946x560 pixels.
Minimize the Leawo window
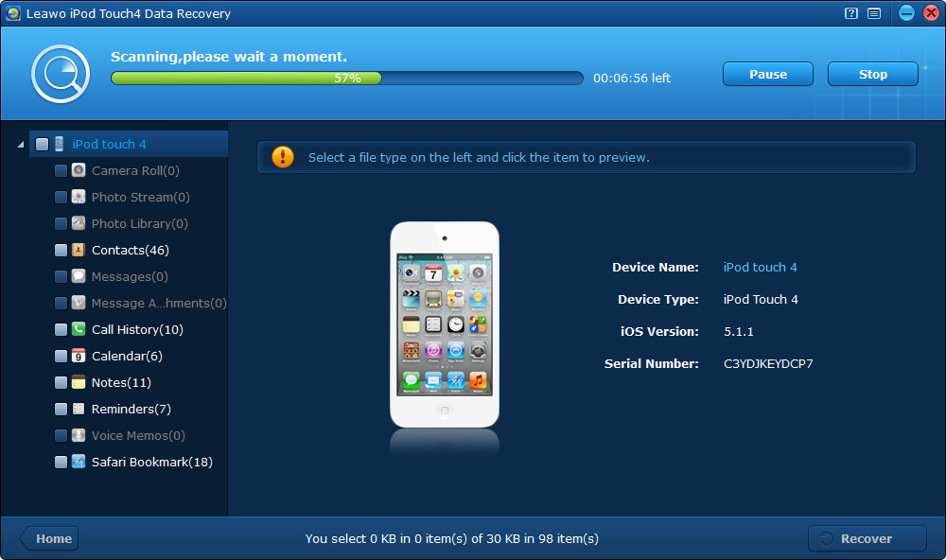pyautogui.click(x=906, y=13)
